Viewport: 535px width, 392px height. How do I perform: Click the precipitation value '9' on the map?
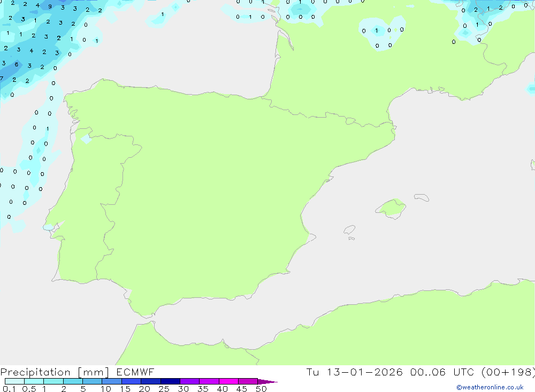pos(50,6)
